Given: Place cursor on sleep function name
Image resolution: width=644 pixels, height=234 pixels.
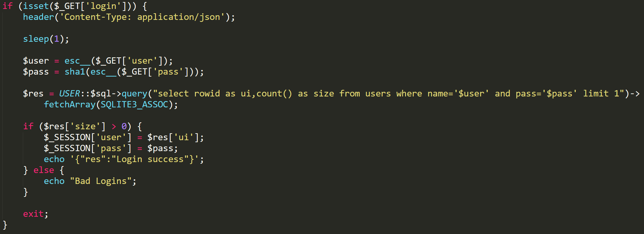Looking at the screenshot, I should coord(36,39).
